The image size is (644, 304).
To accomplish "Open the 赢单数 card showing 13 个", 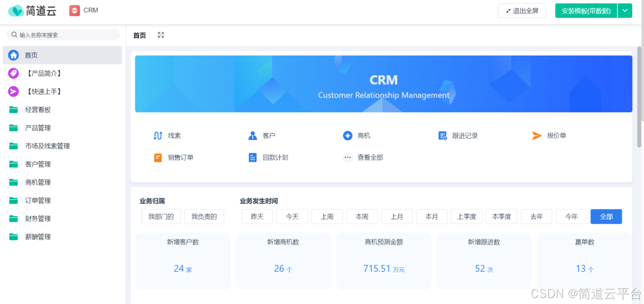I will 584,261.
